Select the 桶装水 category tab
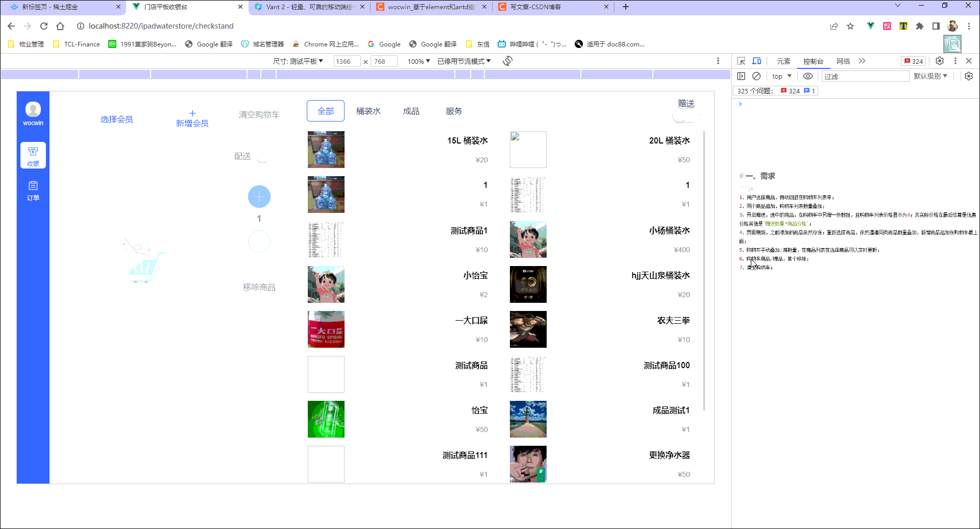This screenshot has height=529, width=980. tap(369, 111)
